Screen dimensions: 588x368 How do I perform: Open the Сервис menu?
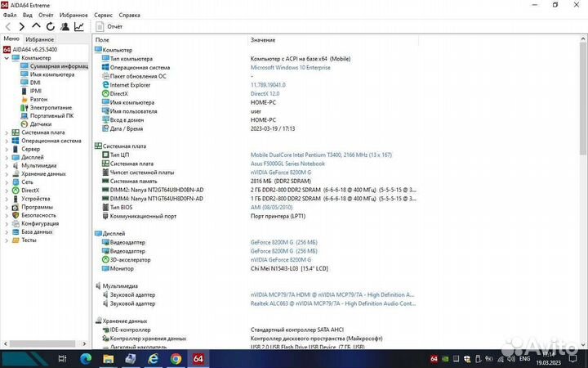pos(103,15)
